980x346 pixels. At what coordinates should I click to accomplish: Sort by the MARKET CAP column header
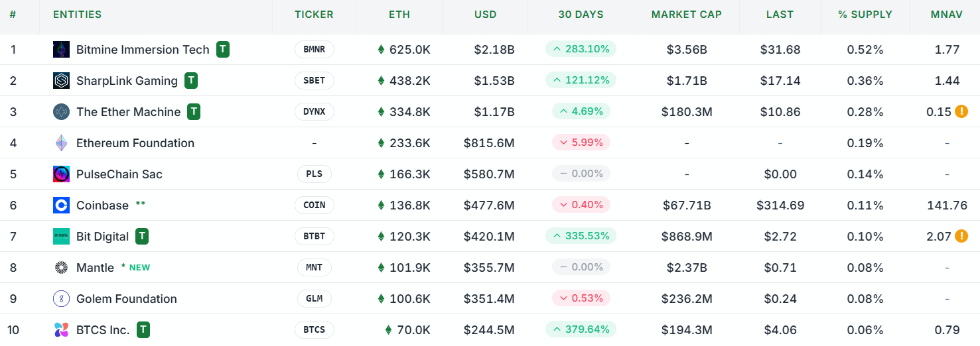tap(686, 15)
